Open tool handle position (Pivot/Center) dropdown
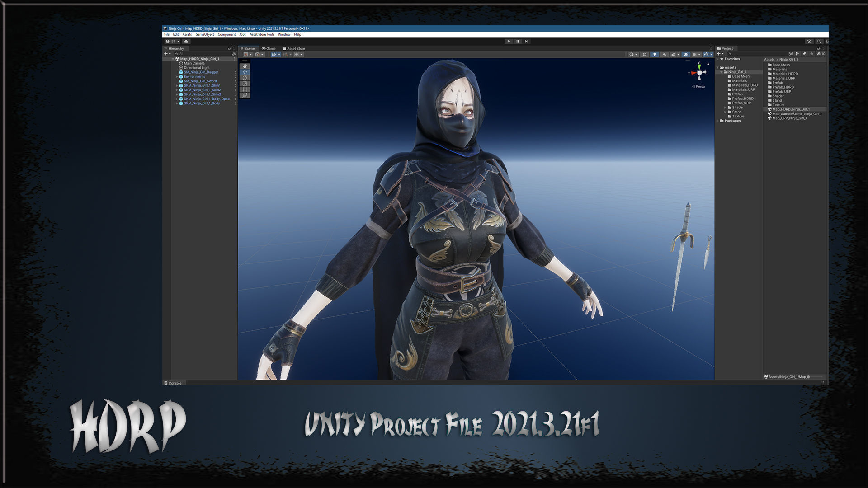The height and width of the screenshot is (488, 868). (248, 54)
